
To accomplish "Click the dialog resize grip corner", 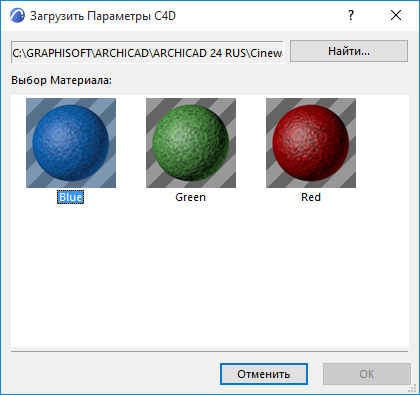I will pyautogui.click(x=412, y=388).
